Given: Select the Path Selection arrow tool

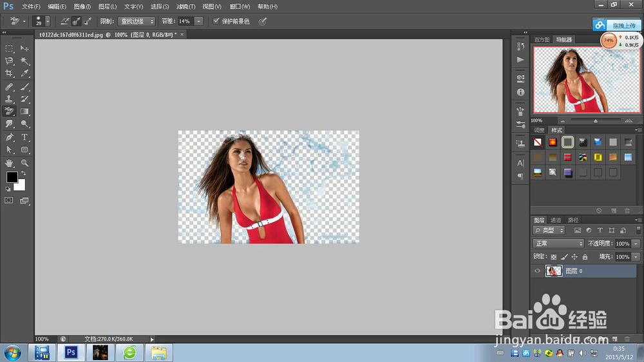Looking at the screenshot, I should click(x=9, y=149).
